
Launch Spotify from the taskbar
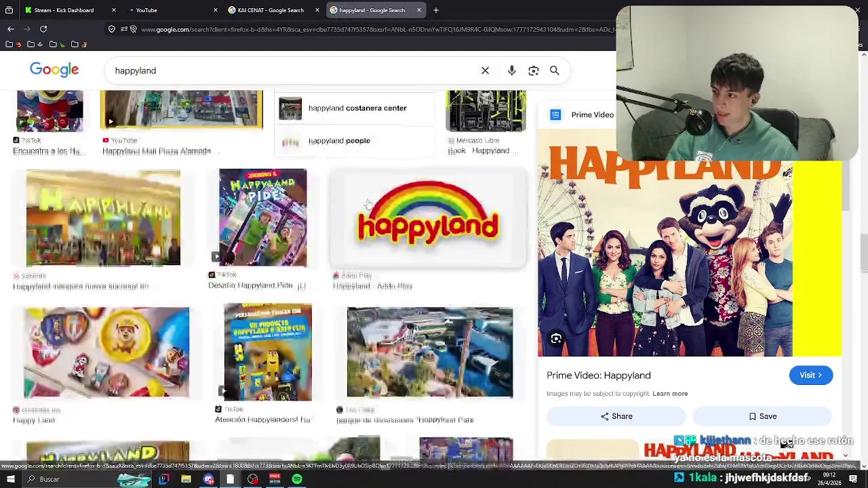point(297,479)
